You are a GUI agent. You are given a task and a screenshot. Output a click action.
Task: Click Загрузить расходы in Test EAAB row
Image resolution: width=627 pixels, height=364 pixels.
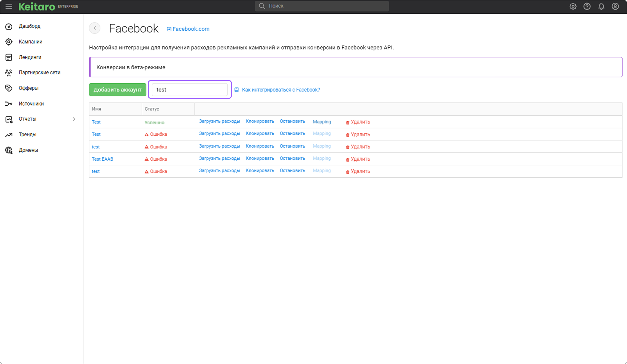coord(219,158)
